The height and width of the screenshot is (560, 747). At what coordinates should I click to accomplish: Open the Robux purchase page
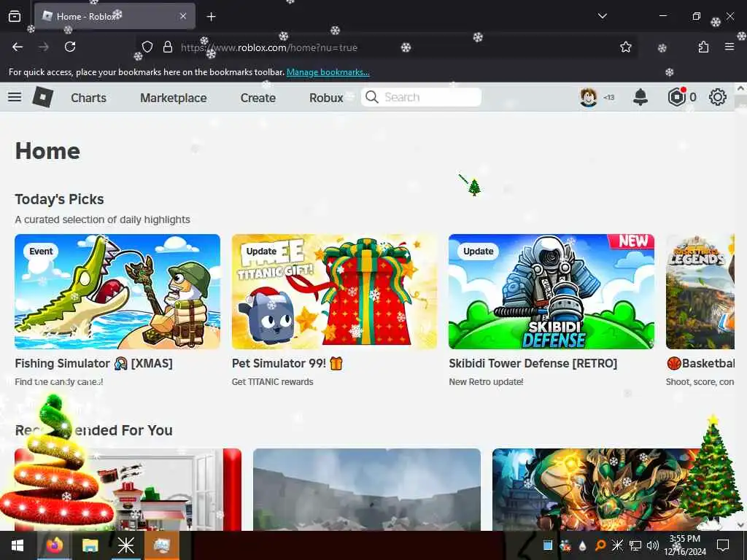[326, 98]
